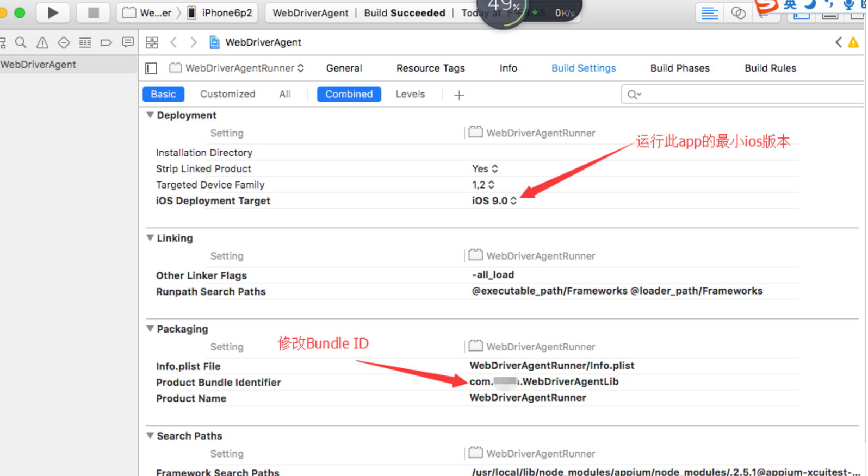Open the breakpoint navigator icon
This screenshot has width=868, height=476.
pos(106,42)
